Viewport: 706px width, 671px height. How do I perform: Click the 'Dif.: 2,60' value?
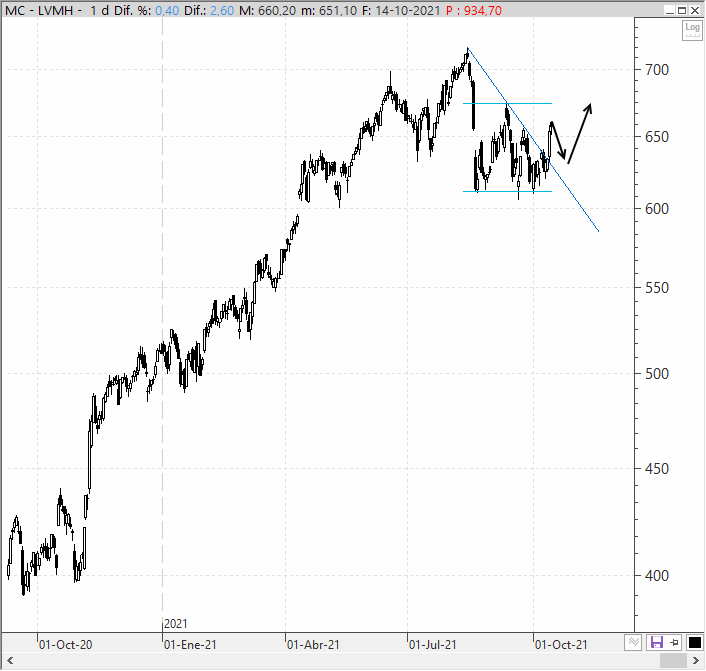click(209, 10)
